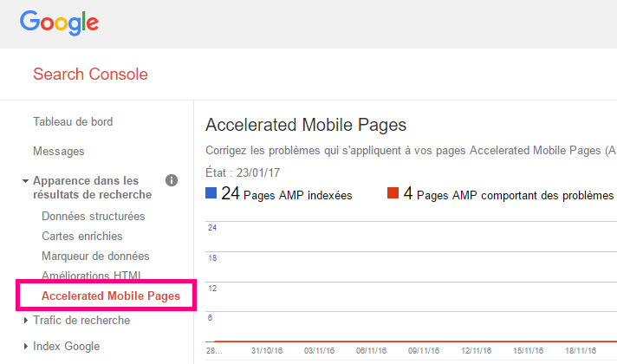
Task: Click the y-axis value 12
Action: pyautogui.click(x=212, y=289)
